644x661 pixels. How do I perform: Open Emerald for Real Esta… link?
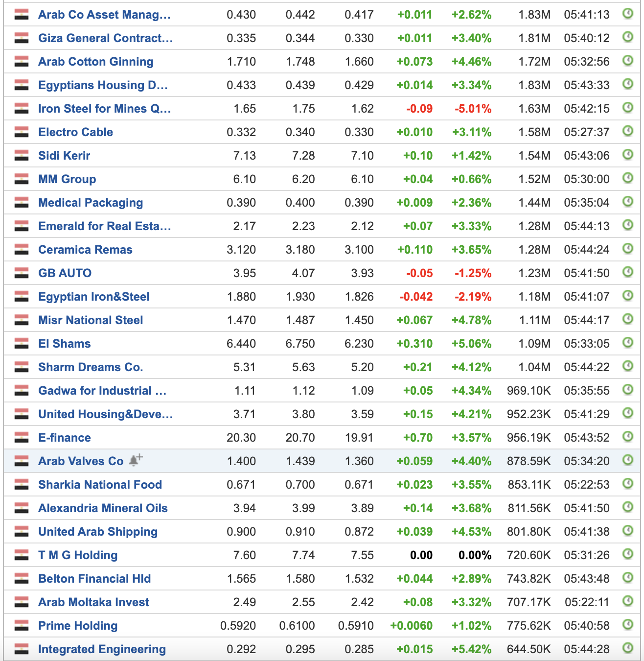[105, 226]
